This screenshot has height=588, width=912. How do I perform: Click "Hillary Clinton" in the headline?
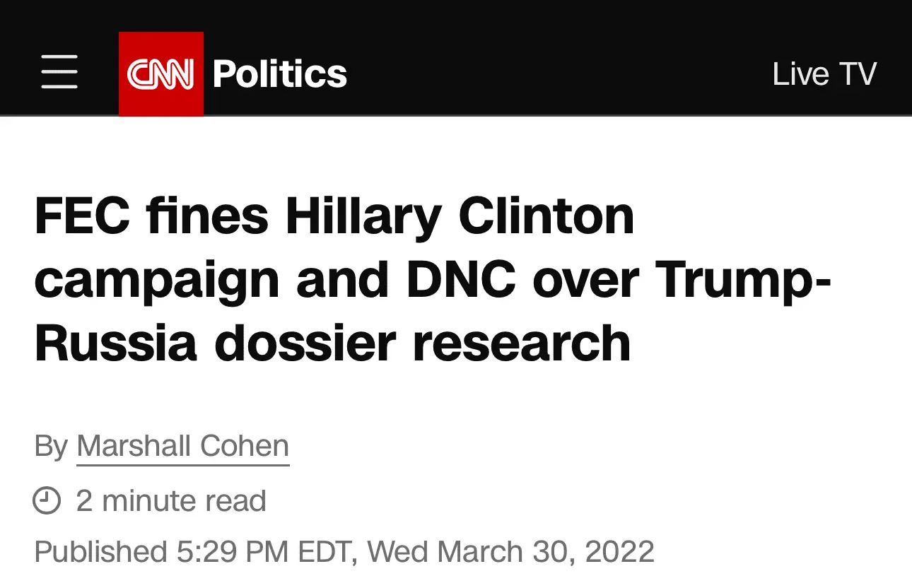tap(460, 216)
